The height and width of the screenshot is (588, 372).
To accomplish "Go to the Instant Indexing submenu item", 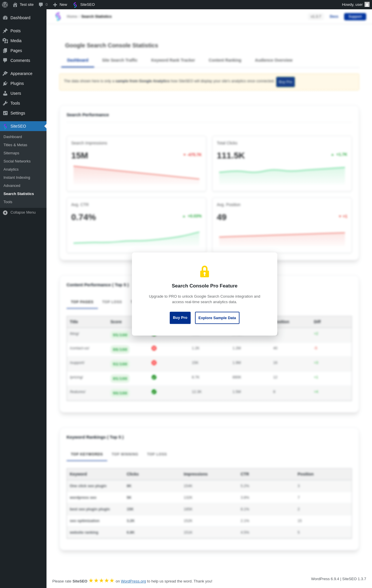I will click(17, 178).
